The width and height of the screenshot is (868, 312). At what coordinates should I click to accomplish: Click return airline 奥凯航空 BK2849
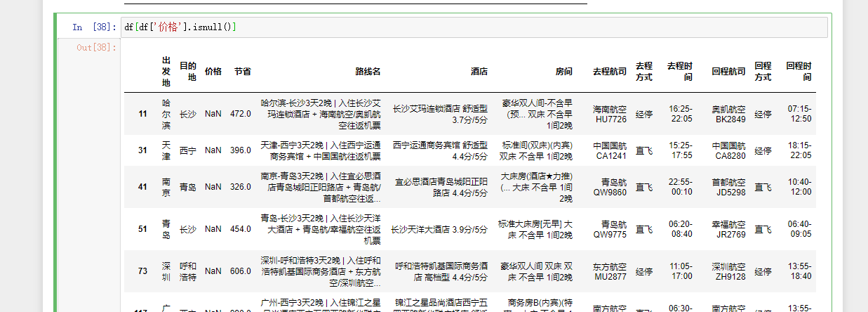tap(729, 114)
